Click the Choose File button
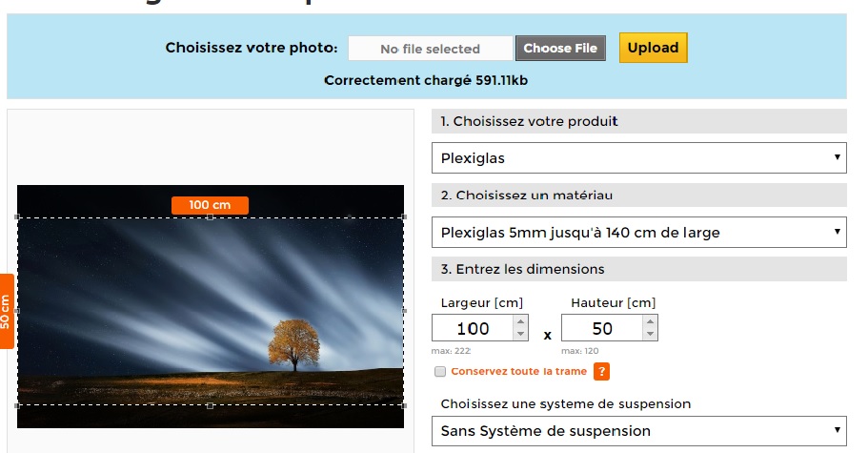Image resolution: width=868 pixels, height=453 pixels. pyautogui.click(x=560, y=49)
